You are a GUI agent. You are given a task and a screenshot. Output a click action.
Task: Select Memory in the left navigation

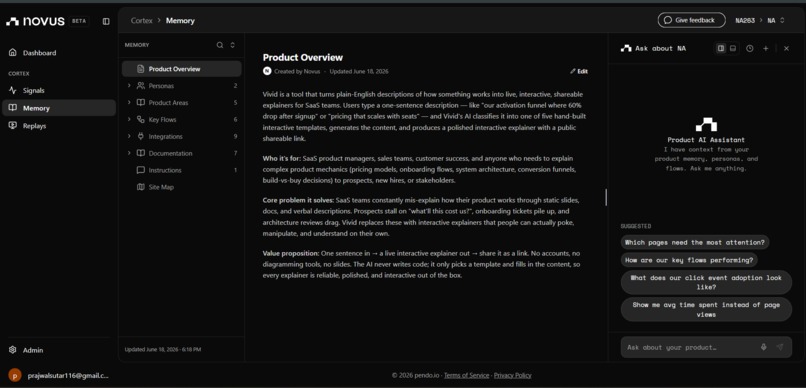pyautogui.click(x=59, y=108)
